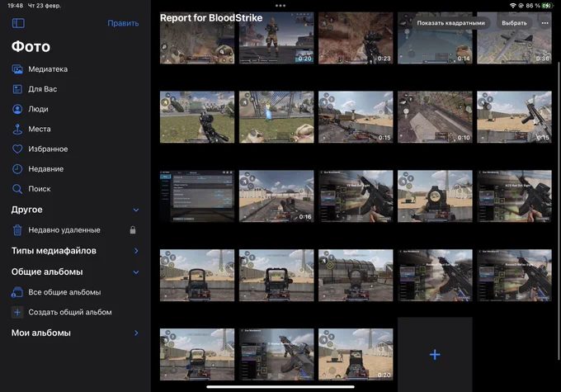Click the Медиатека photo library icon
The height and width of the screenshot is (392, 561).
pyautogui.click(x=17, y=69)
